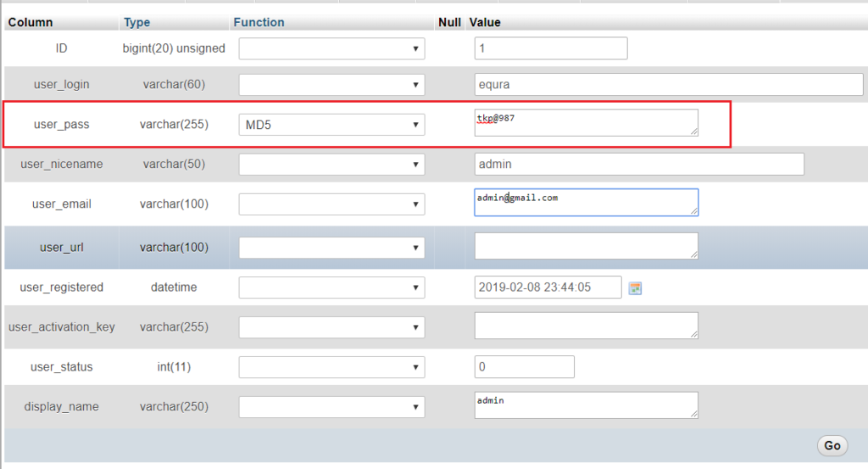The width and height of the screenshot is (868, 469).
Task: Click the Go button
Action: [x=832, y=446]
